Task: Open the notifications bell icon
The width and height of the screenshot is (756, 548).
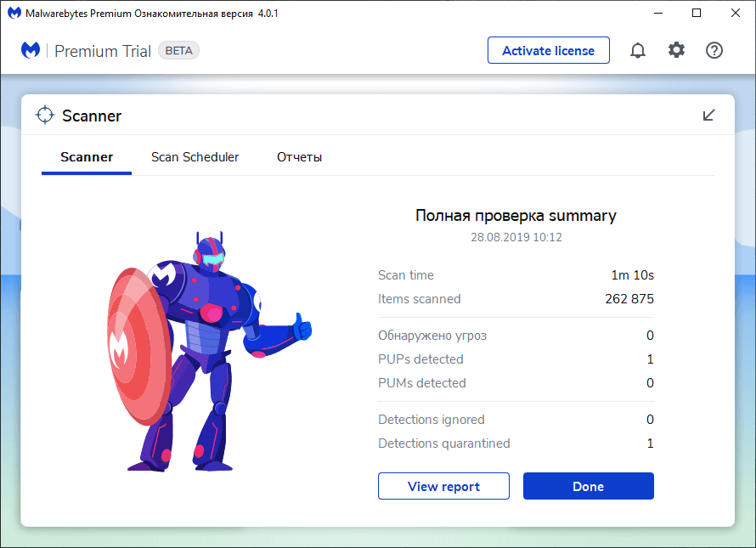Action: 638,50
